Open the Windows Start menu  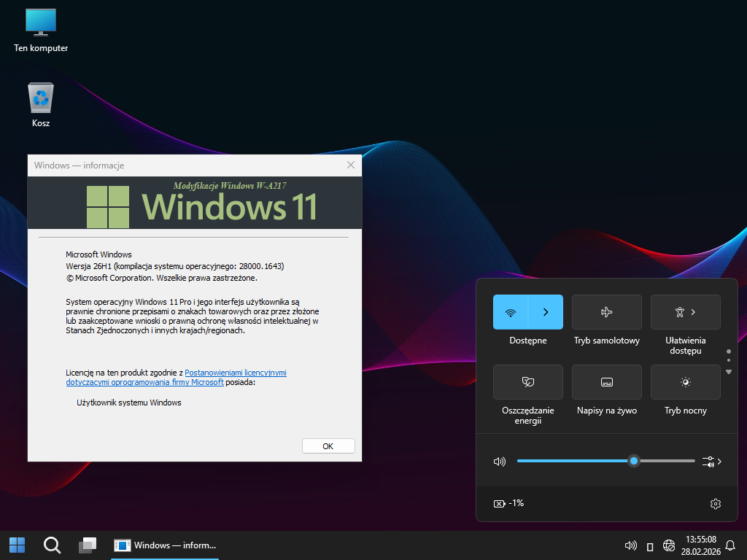17,545
